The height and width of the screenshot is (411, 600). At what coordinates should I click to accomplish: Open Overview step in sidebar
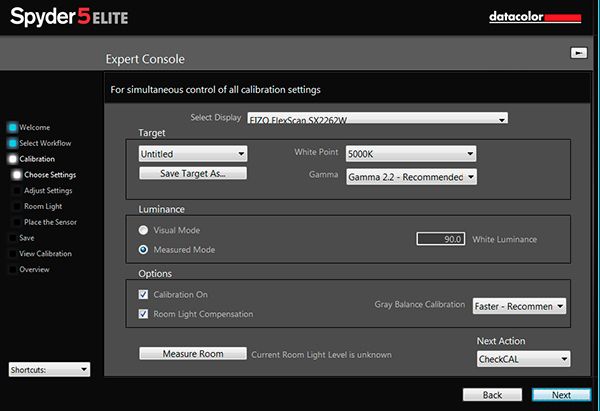34,269
